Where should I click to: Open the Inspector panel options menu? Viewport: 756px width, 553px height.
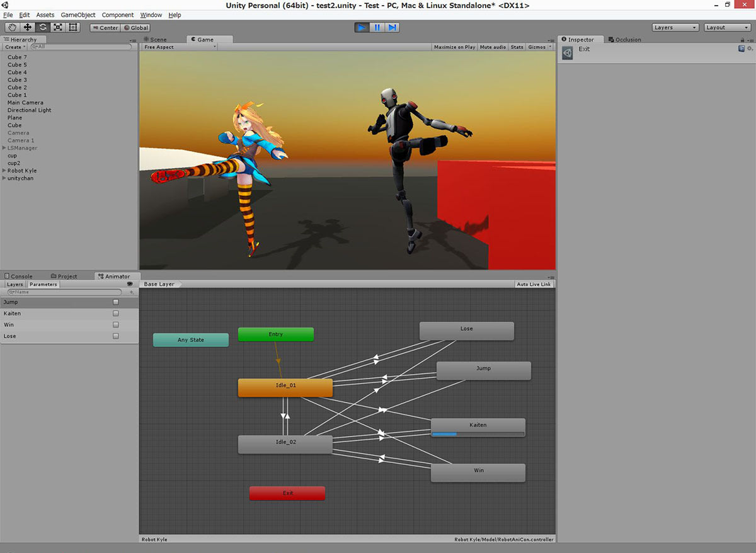[x=750, y=40]
